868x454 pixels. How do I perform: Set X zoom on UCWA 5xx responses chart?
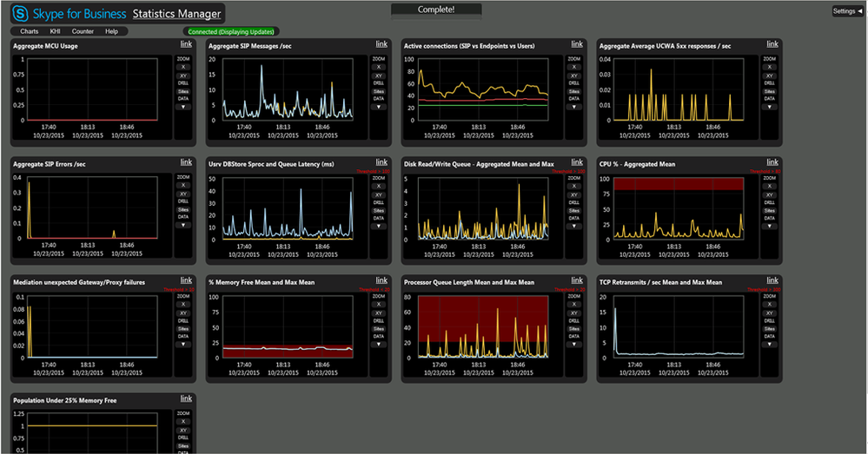click(x=770, y=67)
